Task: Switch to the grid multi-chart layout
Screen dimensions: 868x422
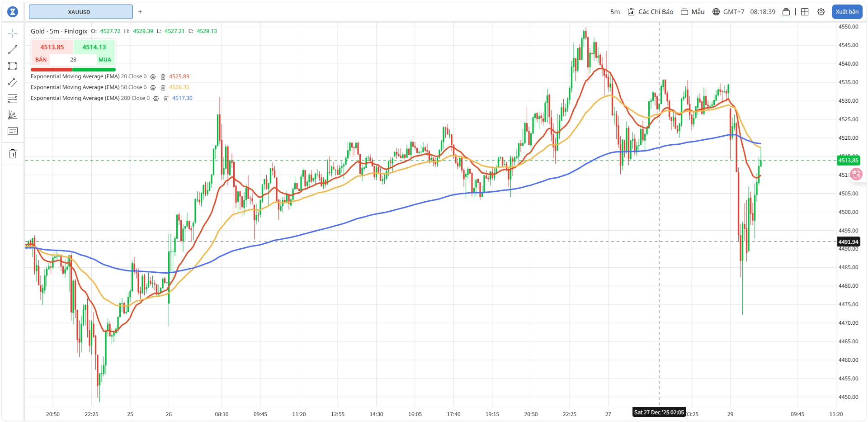Action: (x=805, y=12)
